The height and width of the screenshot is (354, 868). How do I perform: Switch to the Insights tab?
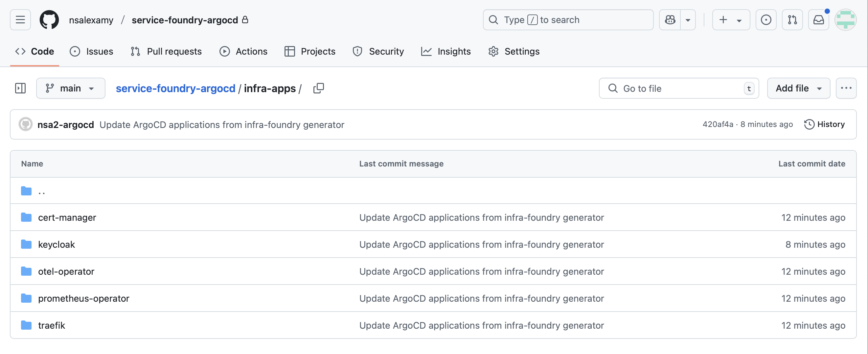point(446,51)
